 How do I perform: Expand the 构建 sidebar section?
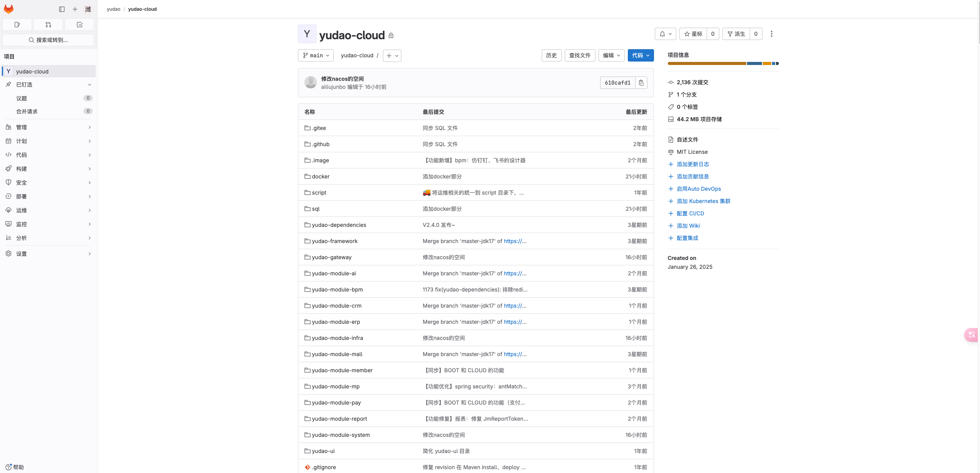48,169
